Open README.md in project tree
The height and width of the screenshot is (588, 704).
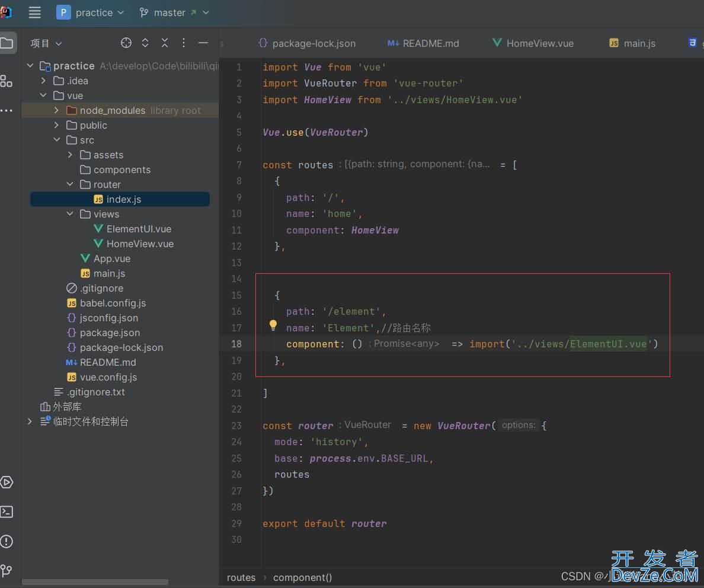pos(101,362)
